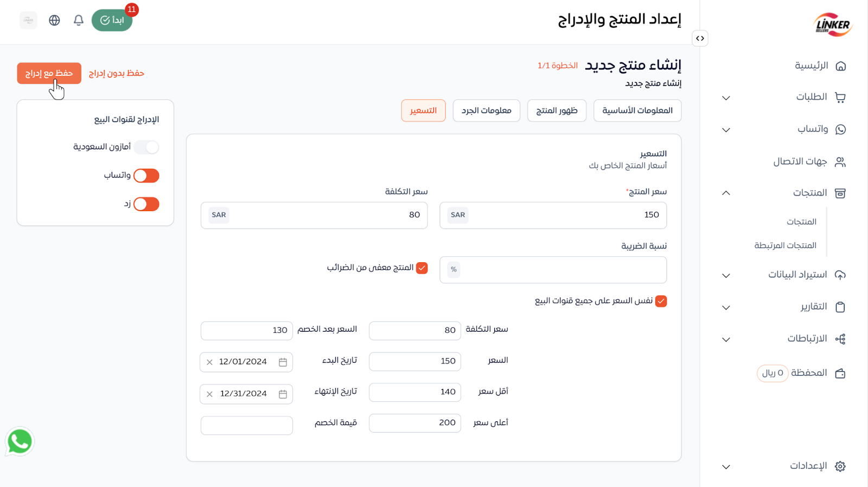
Task: Clear the 12/01/2024 start date
Action: (x=209, y=362)
